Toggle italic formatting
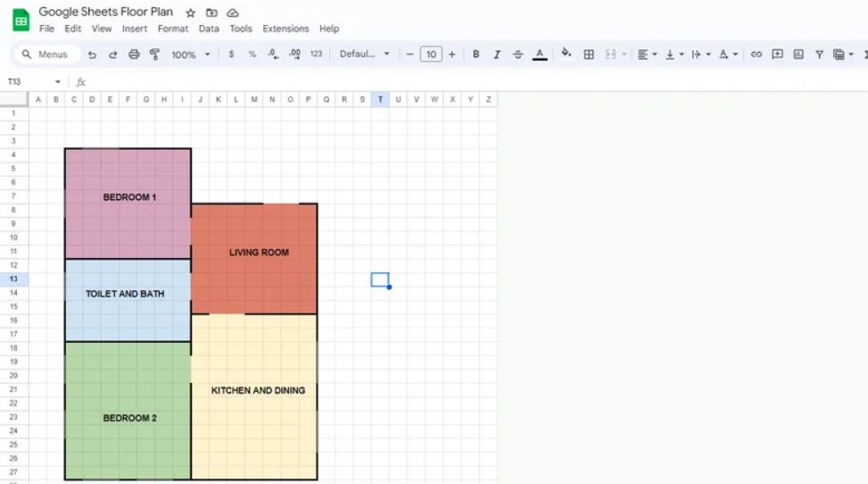868x484 pixels. 497,54
